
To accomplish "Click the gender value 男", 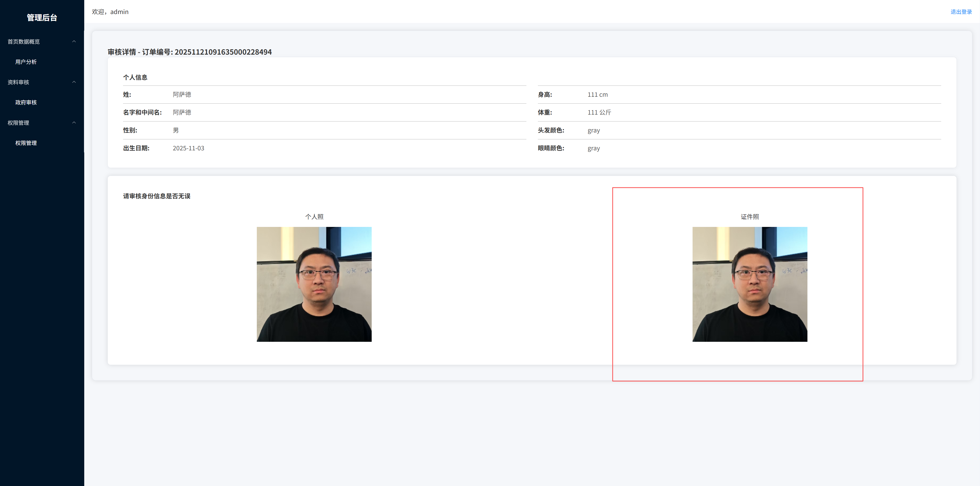I will (176, 130).
